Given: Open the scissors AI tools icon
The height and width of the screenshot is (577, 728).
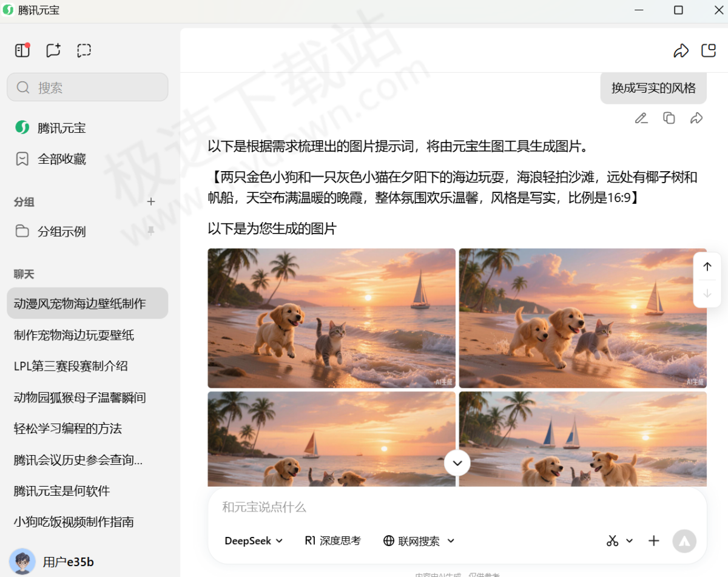Looking at the screenshot, I should (x=612, y=541).
